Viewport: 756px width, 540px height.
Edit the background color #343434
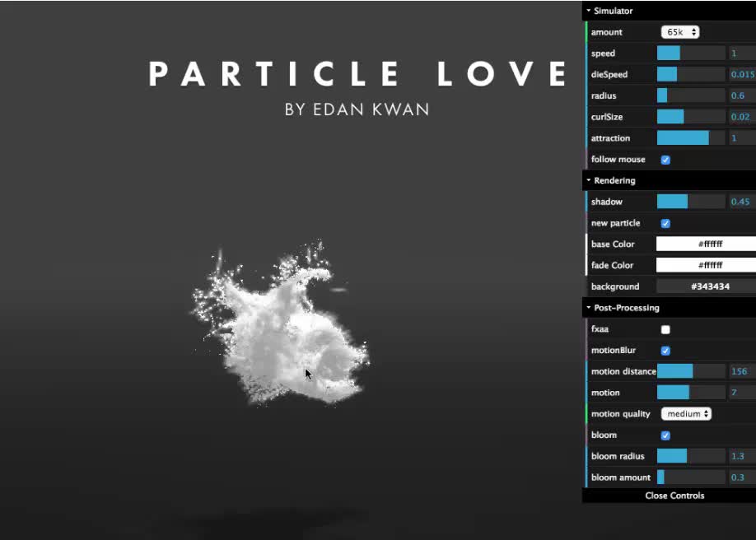706,286
